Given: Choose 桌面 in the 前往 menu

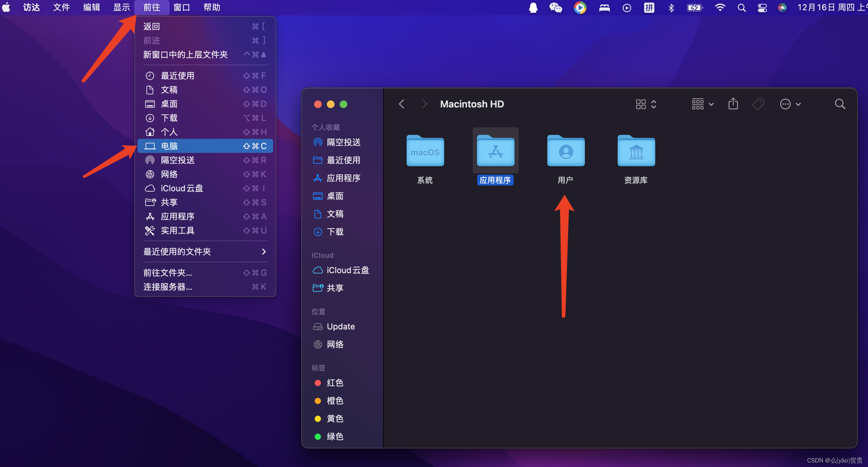Looking at the screenshot, I should pyautogui.click(x=205, y=104).
